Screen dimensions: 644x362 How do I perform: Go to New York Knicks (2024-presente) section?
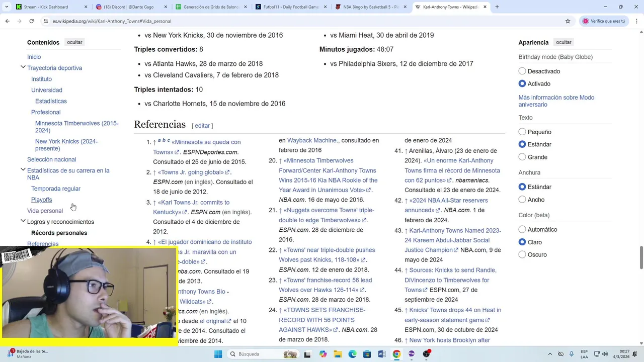tap(66, 145)
